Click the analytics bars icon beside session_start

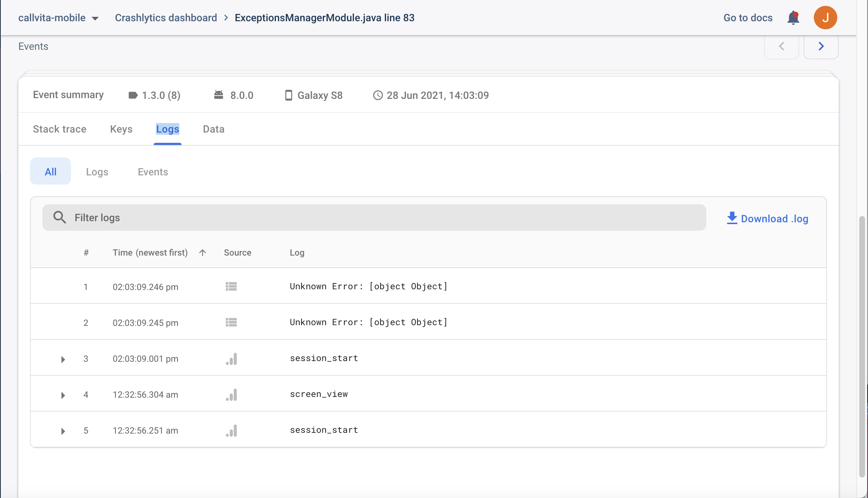(231, 359)
